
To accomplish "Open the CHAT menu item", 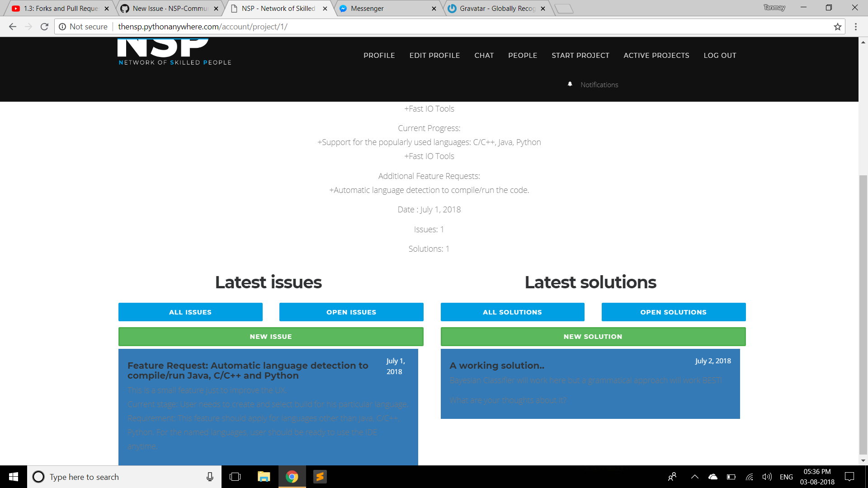I will 484,55.
